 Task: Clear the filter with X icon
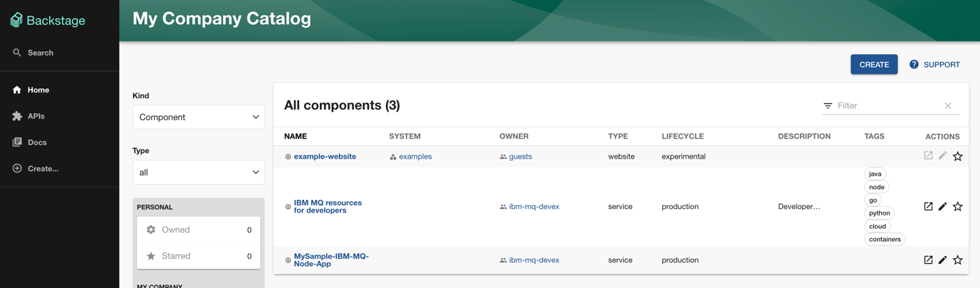948,106
